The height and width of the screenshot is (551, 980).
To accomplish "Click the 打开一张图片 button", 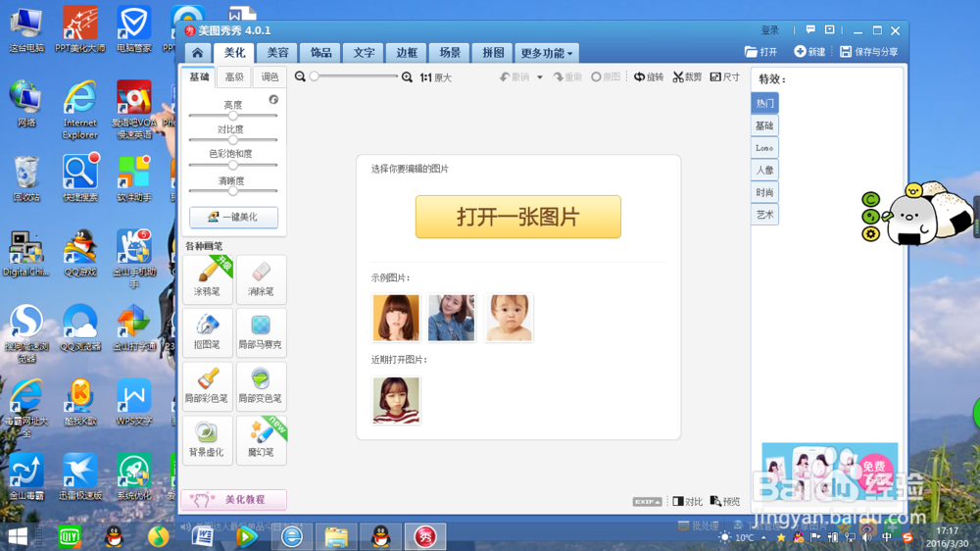I will click(x=518, y=217).
